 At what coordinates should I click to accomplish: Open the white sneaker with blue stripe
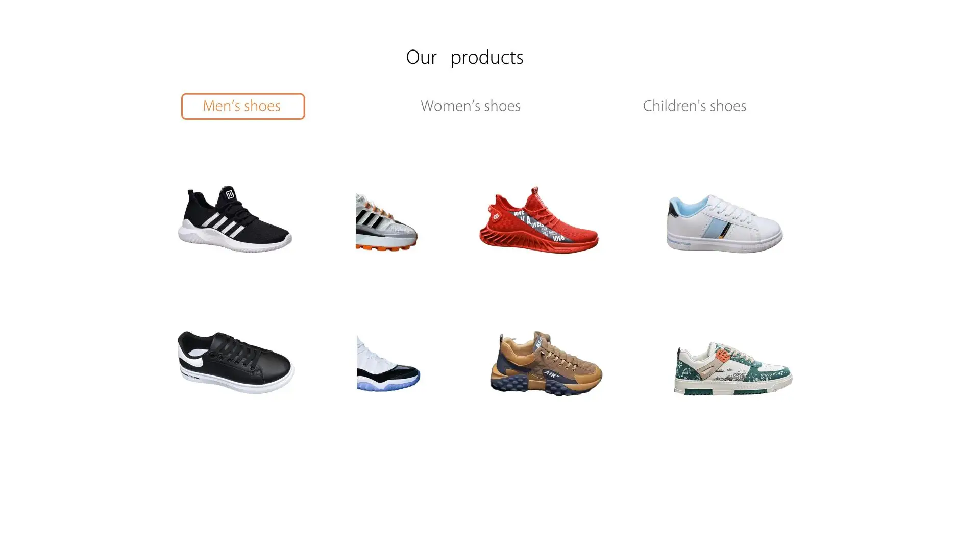pyautogui.click(x=724, y=223)
